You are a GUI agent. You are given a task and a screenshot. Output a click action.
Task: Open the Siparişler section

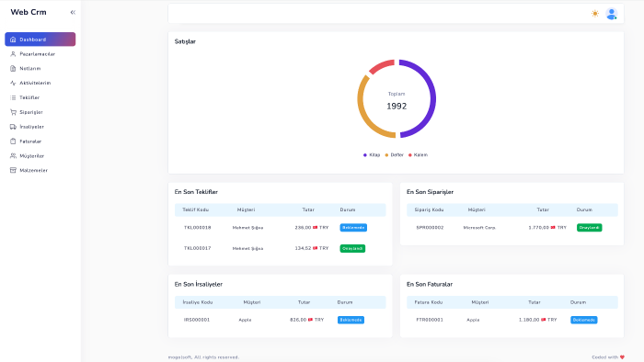tap(40, 112)
